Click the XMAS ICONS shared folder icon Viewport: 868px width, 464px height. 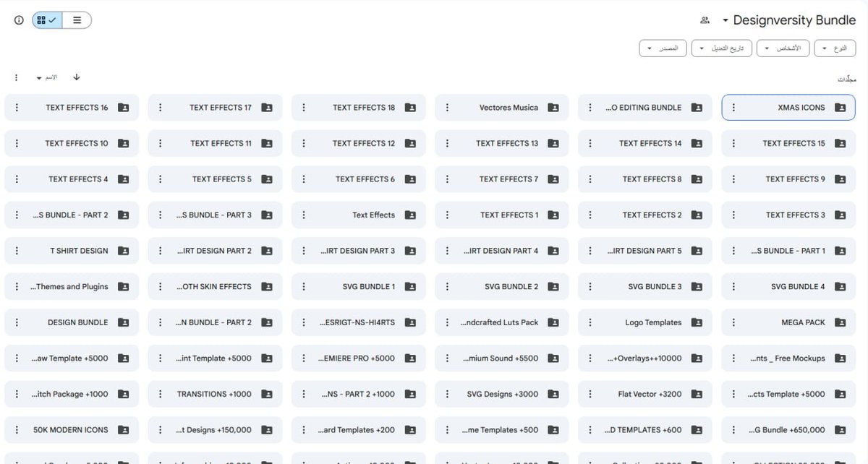(x=840, y=108)
